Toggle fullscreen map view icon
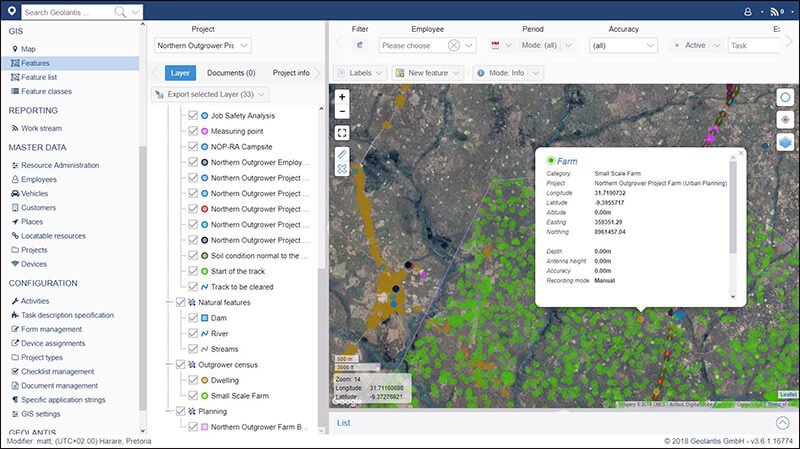The height and width of the screenshot is (449, 800). click(342, 133)
